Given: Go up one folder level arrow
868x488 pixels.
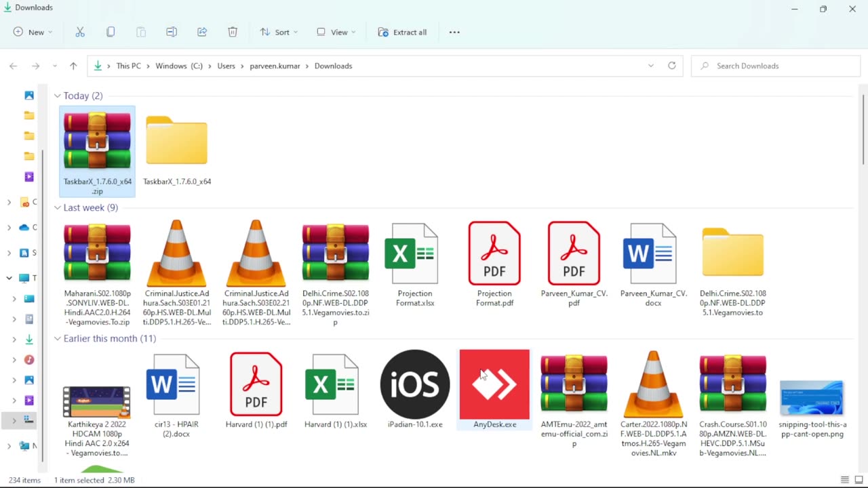Looking at the screenshot, I should tap(73, 66).
